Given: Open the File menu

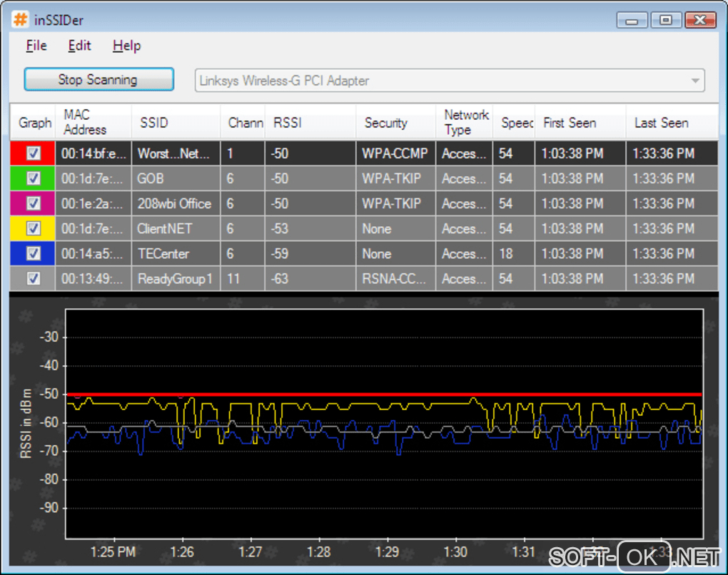Looking at the screenshot, I should (x=36, y=46).
